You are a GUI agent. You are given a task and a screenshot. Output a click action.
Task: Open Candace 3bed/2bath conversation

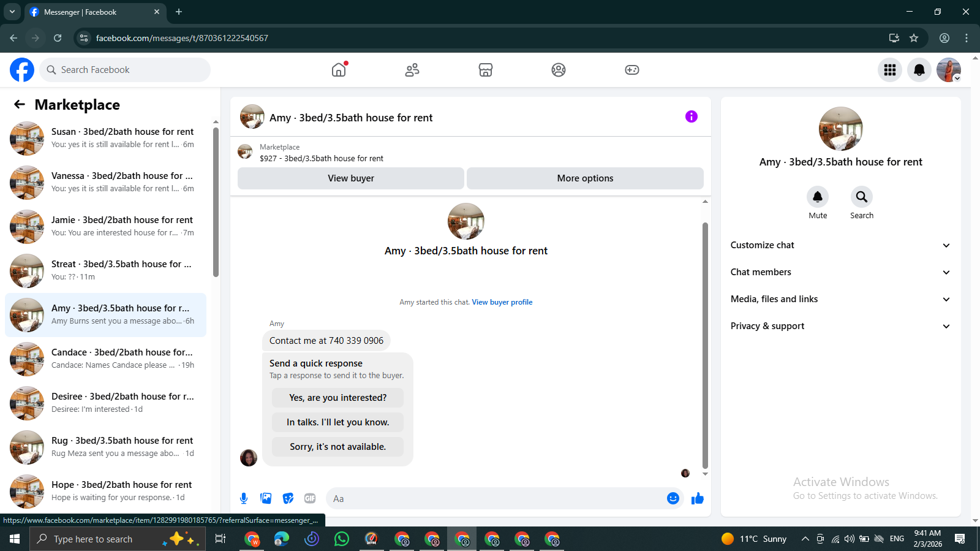(106, 359)
